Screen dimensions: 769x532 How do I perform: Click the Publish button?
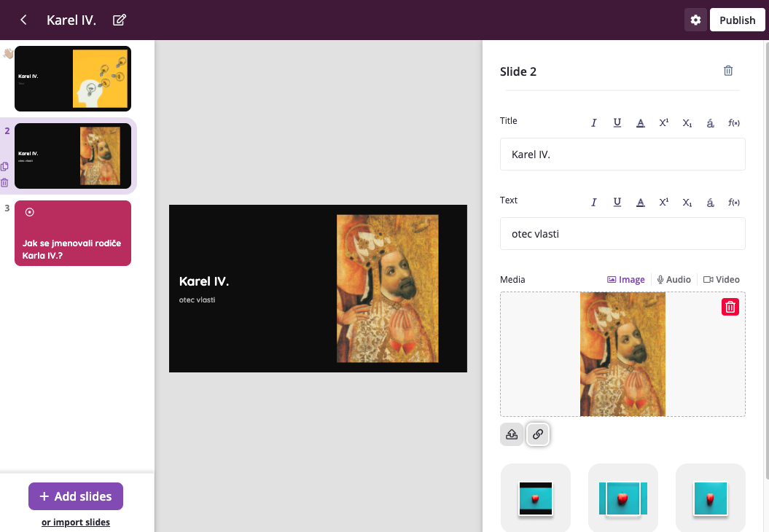pyautogui.click(x=737, y=20)
